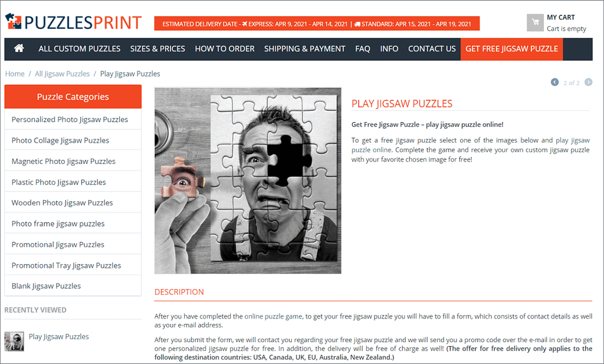Viewport: 604px width, 364px height.
Task: Click the PuzzlesPrint logo
Action: pos(74,22)
